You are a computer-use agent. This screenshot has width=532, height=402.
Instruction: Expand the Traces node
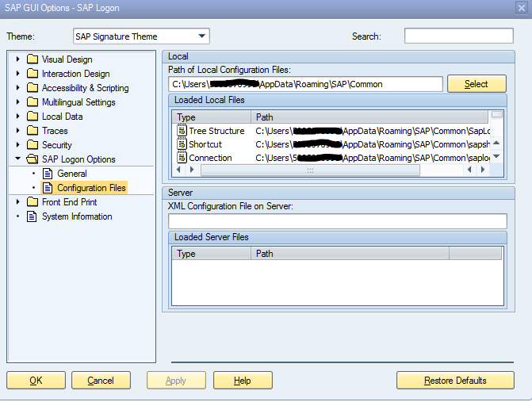pos(18,130)
